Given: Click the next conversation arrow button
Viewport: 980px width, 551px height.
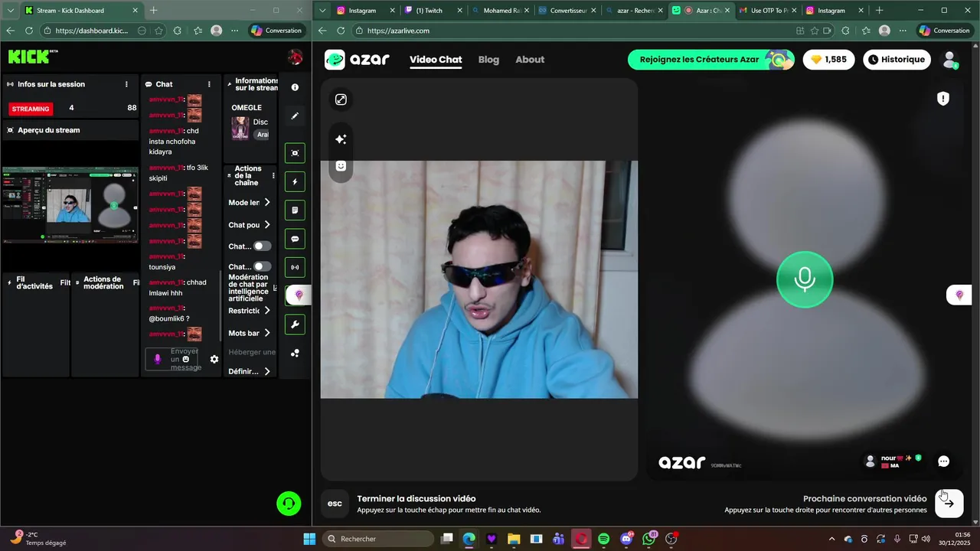Looking at the screenshot, I should (x=949, y=504).
